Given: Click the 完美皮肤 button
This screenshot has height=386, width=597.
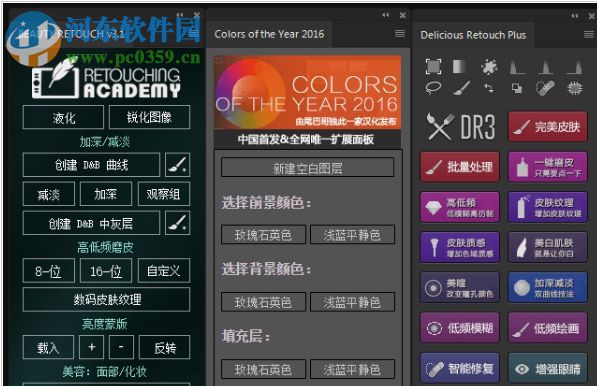Looking at the screenshot, I should (548, 127).
